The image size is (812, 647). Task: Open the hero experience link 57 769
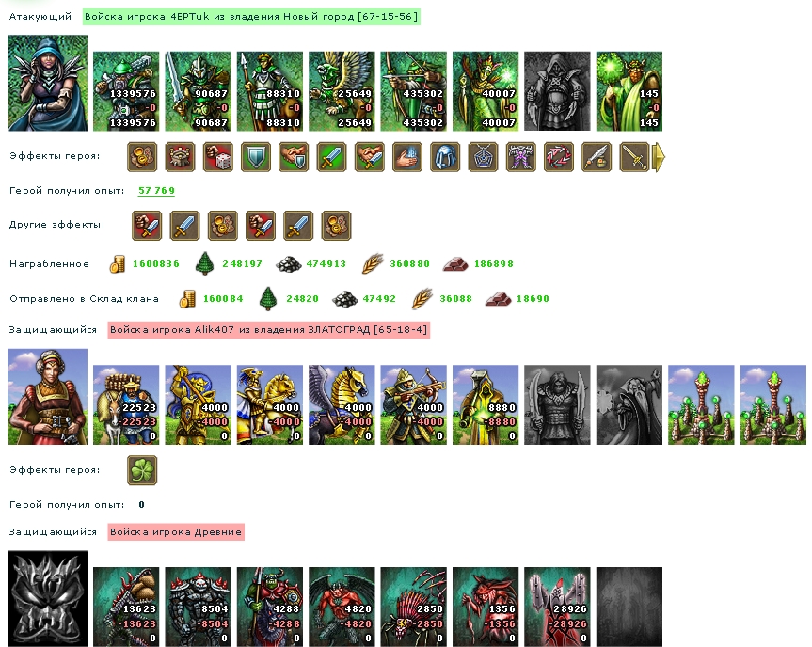156,191
